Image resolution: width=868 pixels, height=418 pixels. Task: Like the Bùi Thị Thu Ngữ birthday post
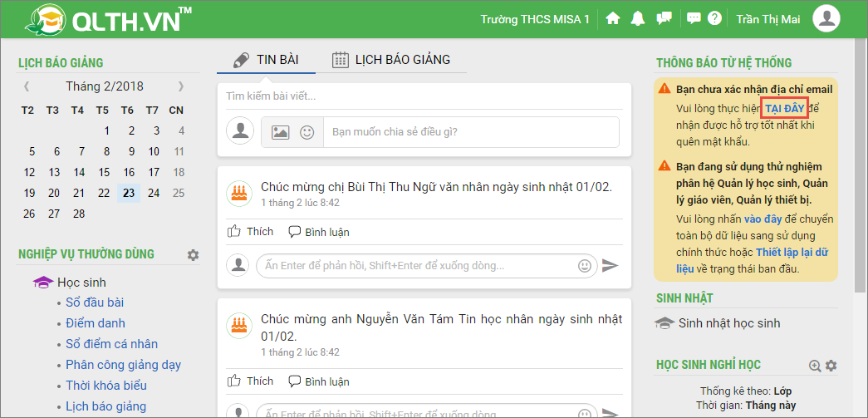tap(250, 232)
